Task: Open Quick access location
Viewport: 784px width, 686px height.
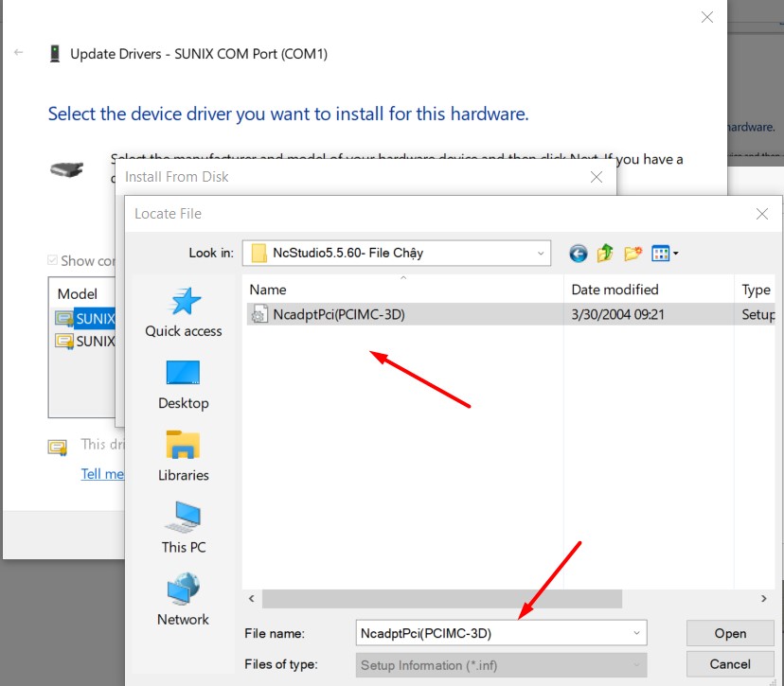Action: pos(183,313)
